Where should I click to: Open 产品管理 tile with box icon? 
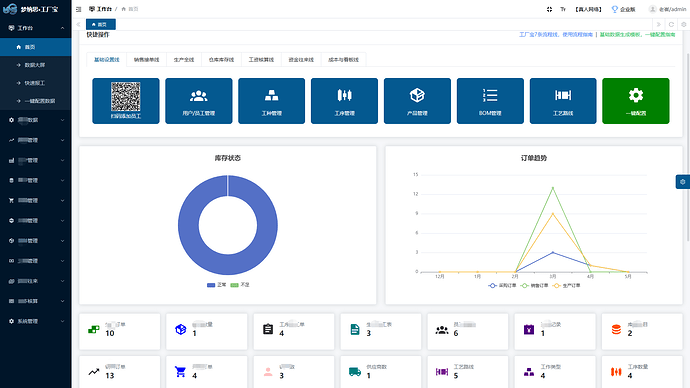[x=417, y=101]
